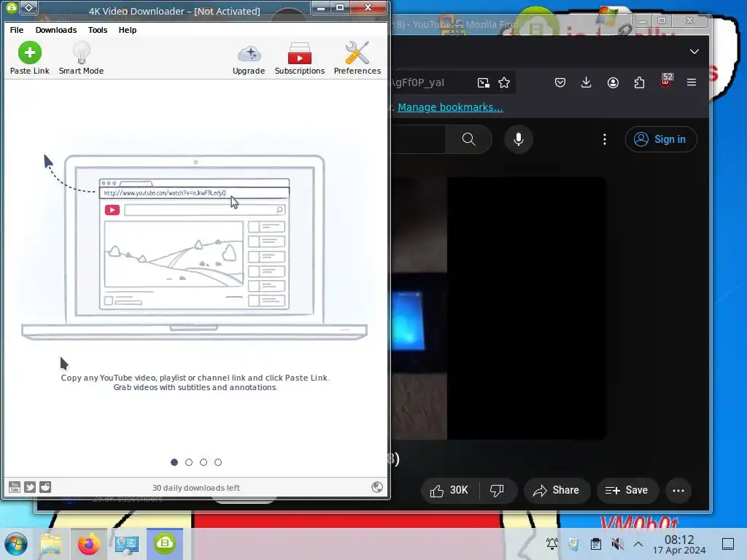747x560 pixels.
Task: Dislike the YouTube video
Action: [498, 490]
